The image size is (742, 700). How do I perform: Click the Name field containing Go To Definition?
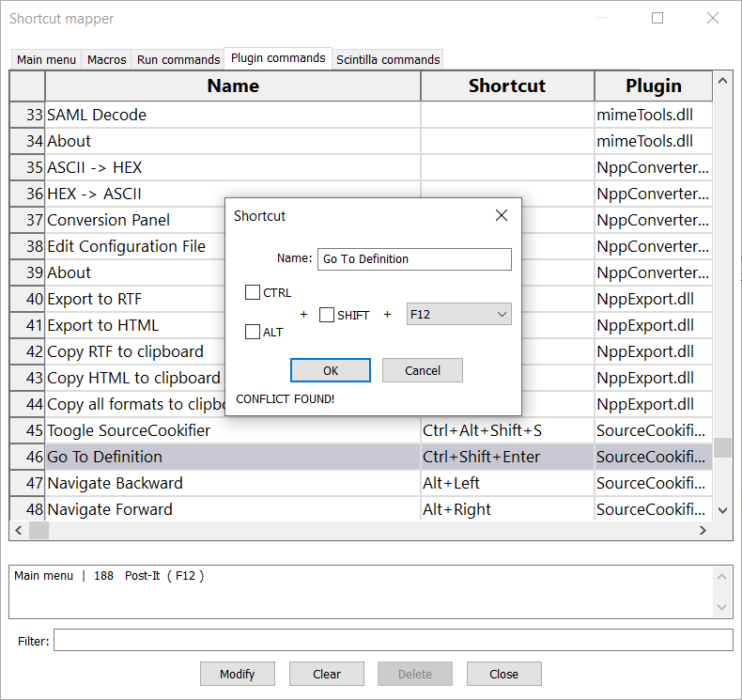(414, 259)
